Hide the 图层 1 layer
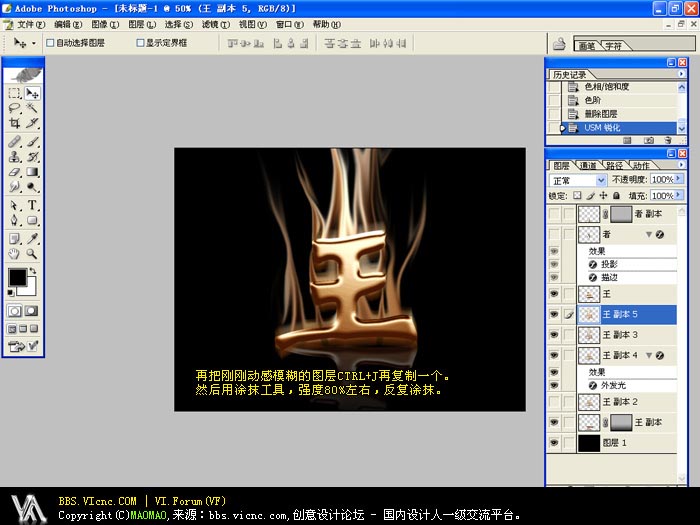The width and height of the screenshot is (700, 525). 554,441
